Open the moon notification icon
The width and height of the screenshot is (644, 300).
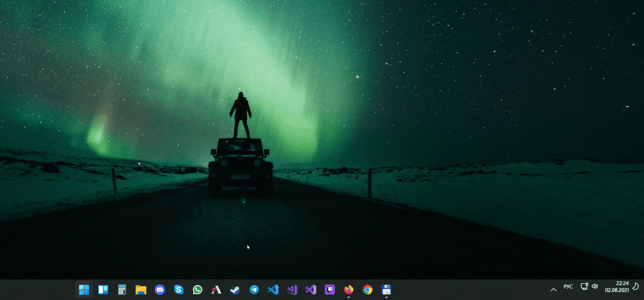point(636,286)
